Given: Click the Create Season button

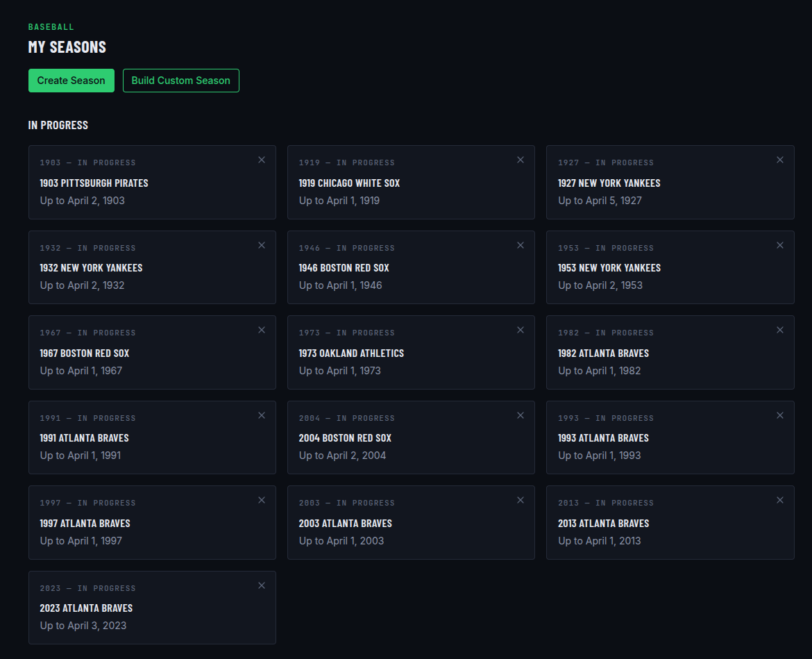Looking at the screenshot, I should [x=71, y=81].
